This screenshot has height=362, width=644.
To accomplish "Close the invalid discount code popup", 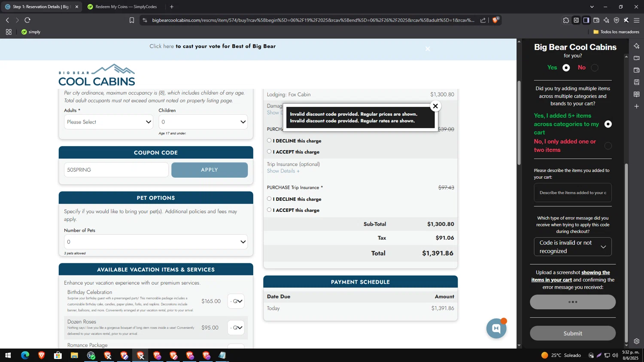I will pyautogui.click(x=435, y=106).
